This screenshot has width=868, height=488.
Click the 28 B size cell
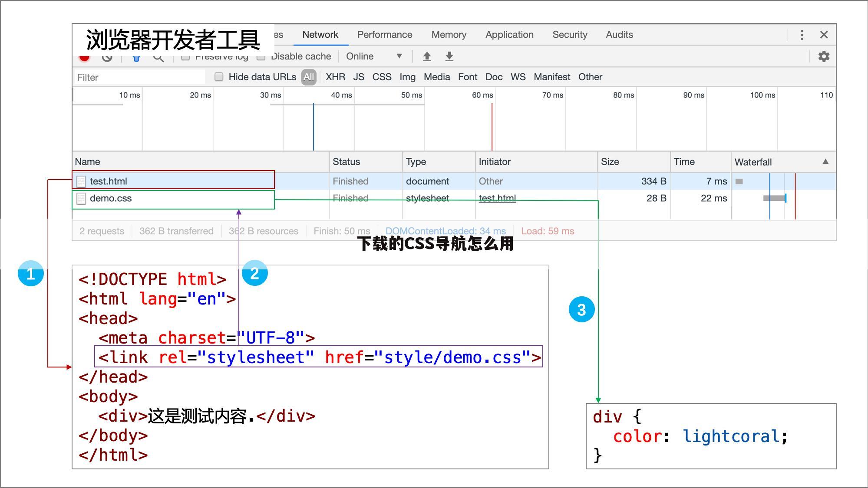click(x=656, y=198)
